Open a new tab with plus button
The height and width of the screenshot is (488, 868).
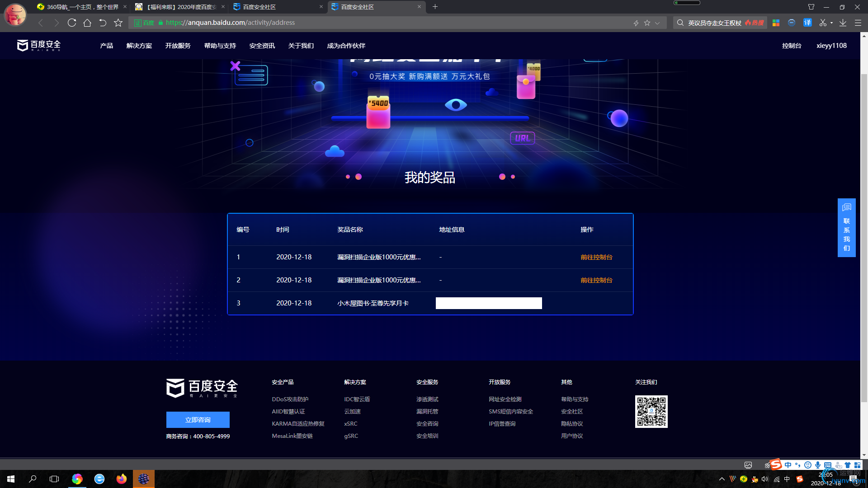pyautogui.click(x=435, y=7)
